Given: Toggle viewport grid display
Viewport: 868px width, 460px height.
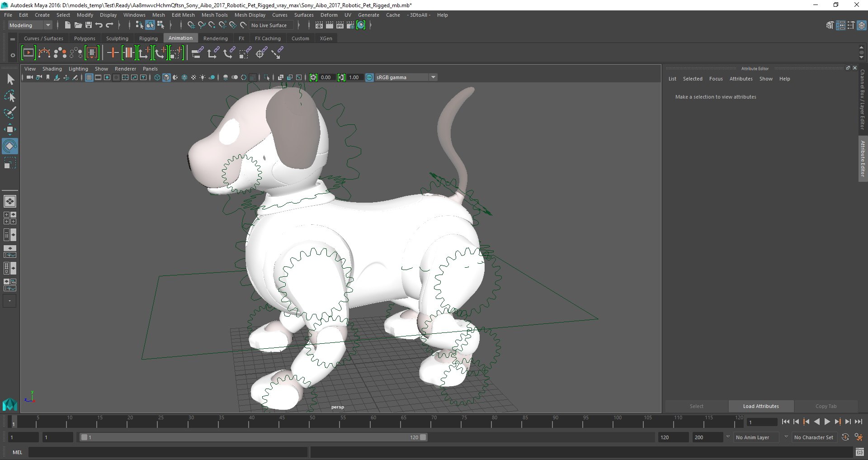Looking at the screenshot, I should pyautogui.click(x=89, y=77).
